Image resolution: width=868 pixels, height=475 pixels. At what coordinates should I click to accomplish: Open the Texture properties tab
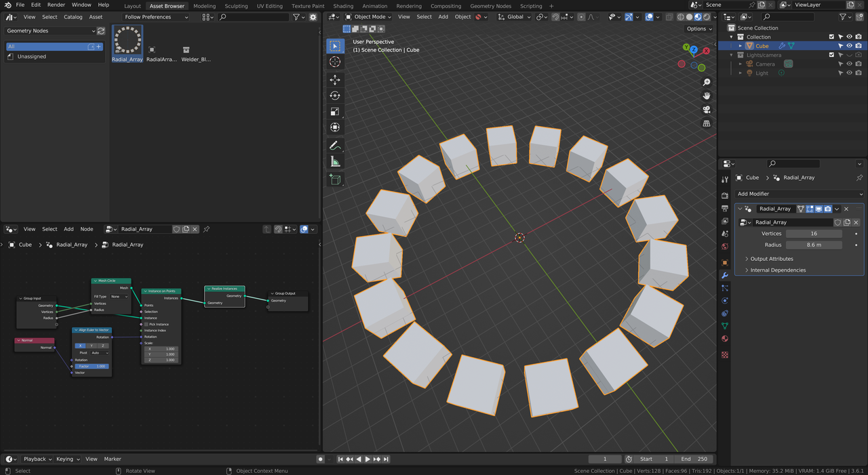725,354
